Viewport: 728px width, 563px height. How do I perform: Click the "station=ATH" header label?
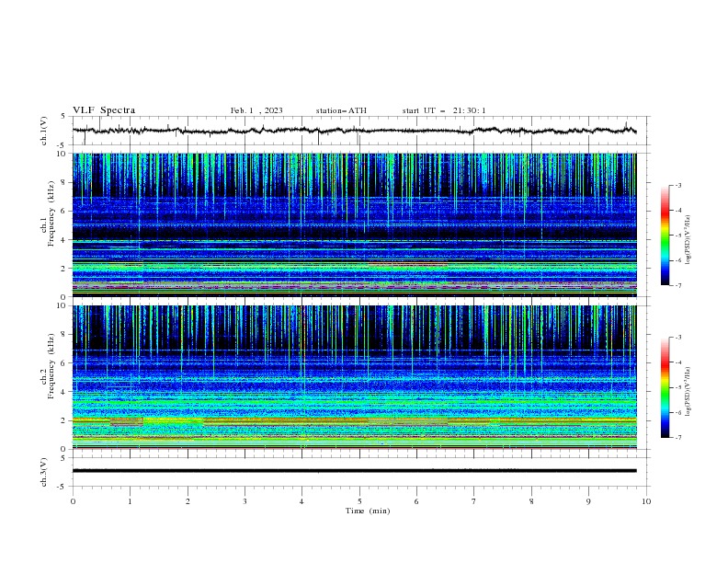[341, 110]
